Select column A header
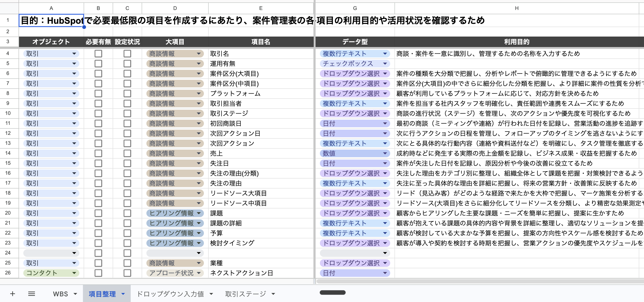 pyautogui.click(x=51, y=8)
